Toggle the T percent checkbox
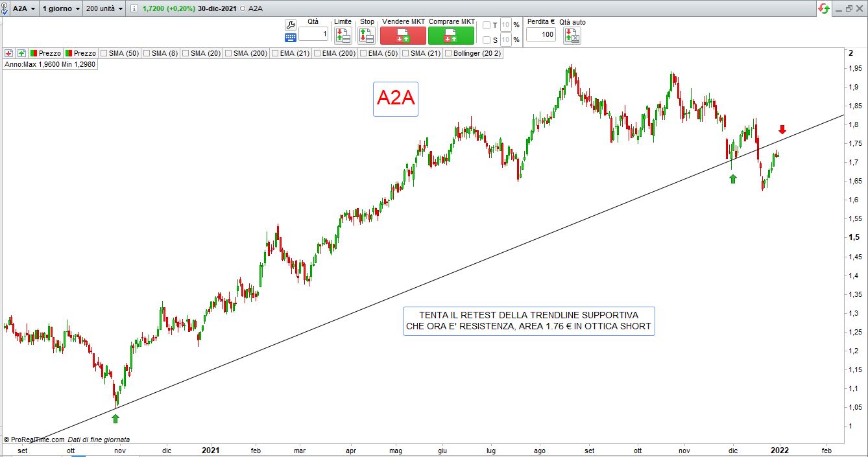868x457 pixels. 487,25
